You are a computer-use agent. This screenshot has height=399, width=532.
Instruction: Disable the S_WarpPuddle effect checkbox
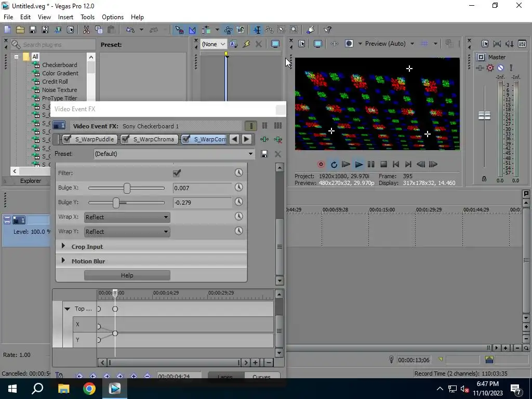click(67, 139)
